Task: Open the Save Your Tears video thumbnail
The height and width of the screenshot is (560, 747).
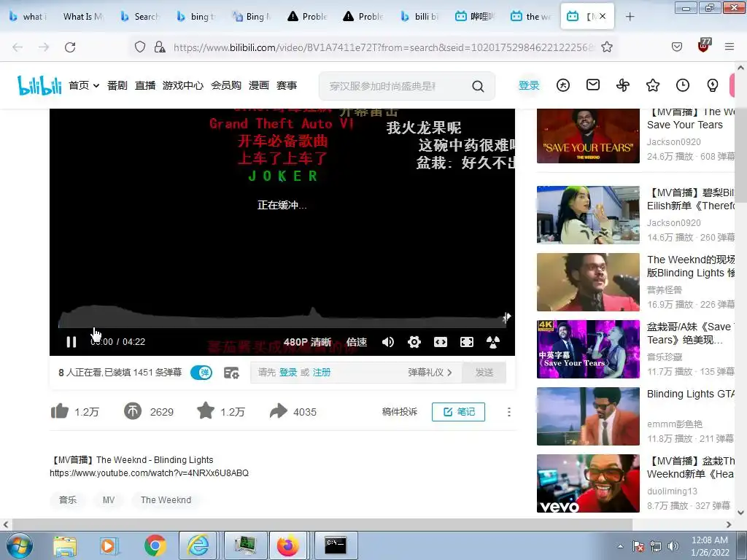Action: (x=588, y=136)
